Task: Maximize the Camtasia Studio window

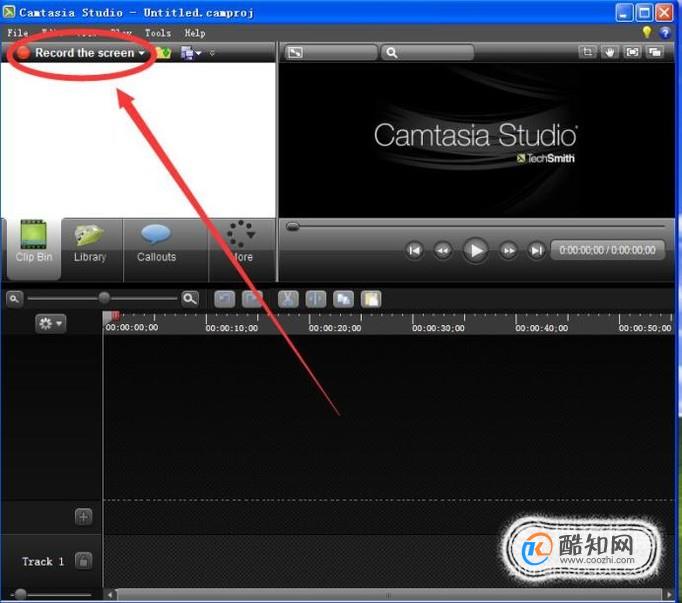Action: click(644, 12)
